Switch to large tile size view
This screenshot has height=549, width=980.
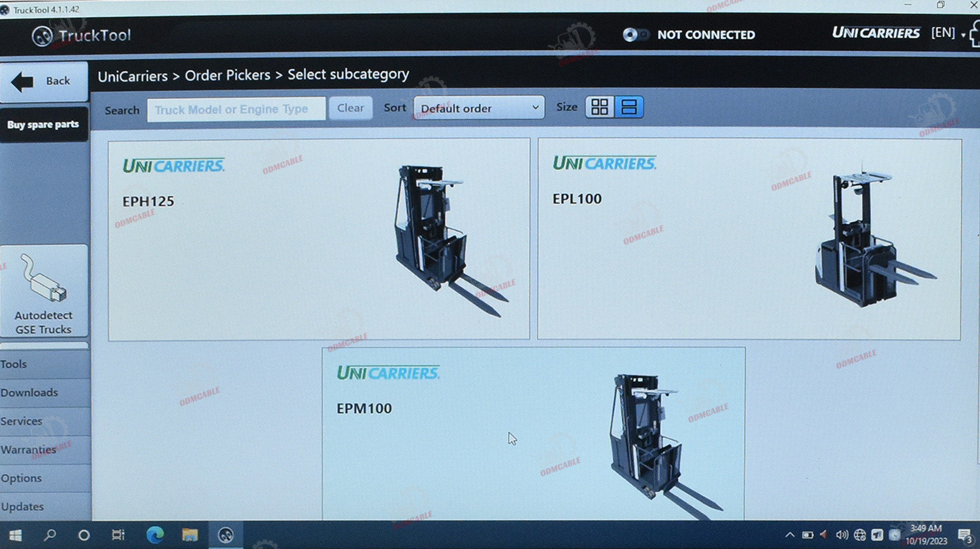[x=629, y=107]
